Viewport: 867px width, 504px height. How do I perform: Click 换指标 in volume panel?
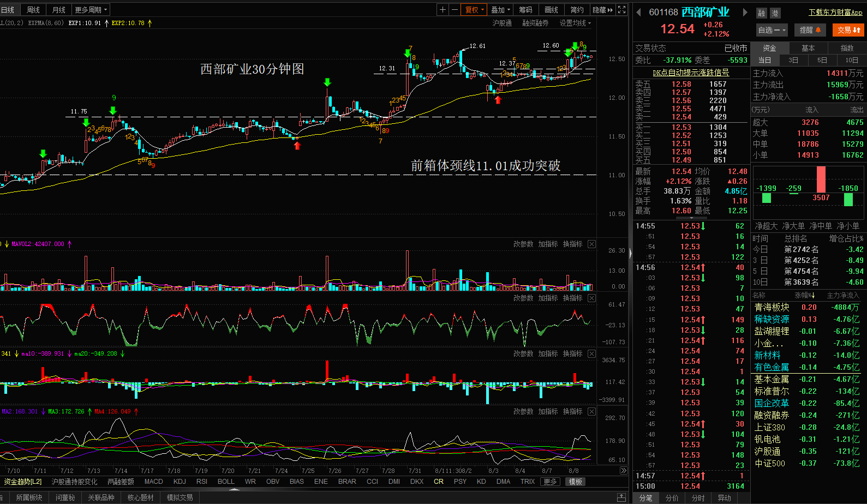(x=572, y=244)
